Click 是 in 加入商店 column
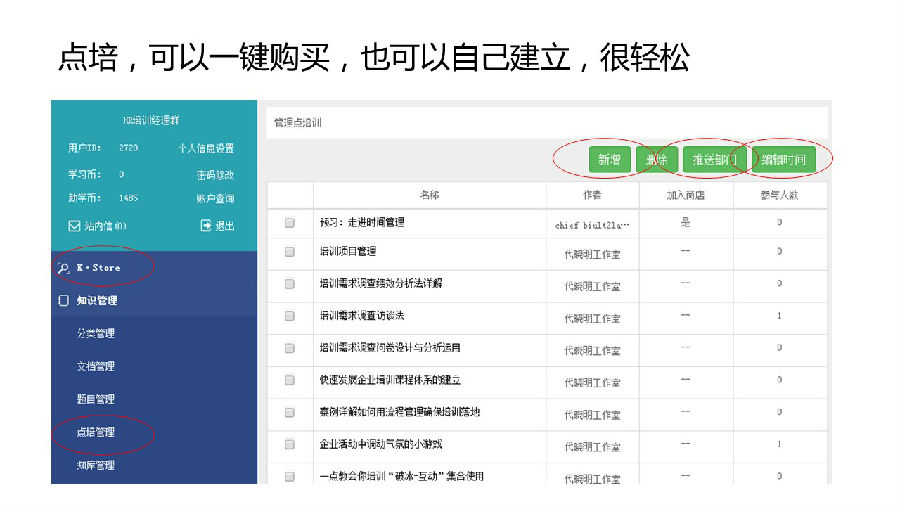The height and width of the screenshot is (506, 900). coord(685,222)
